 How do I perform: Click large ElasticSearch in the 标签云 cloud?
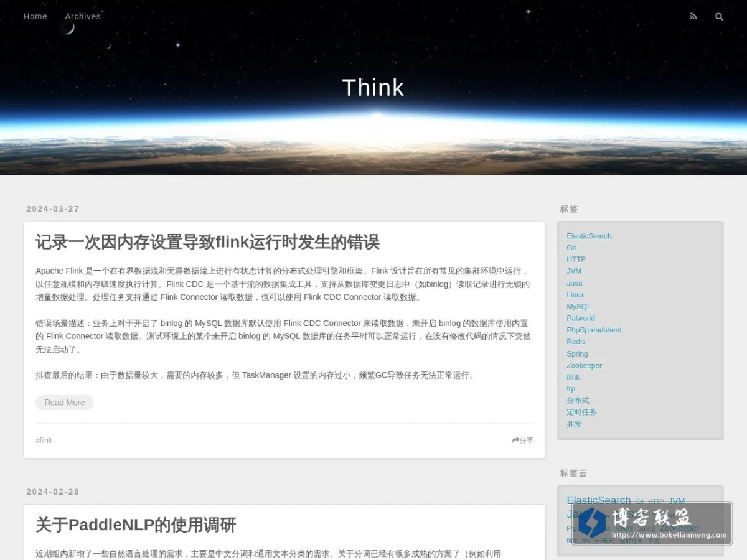(x=598, y=500)
